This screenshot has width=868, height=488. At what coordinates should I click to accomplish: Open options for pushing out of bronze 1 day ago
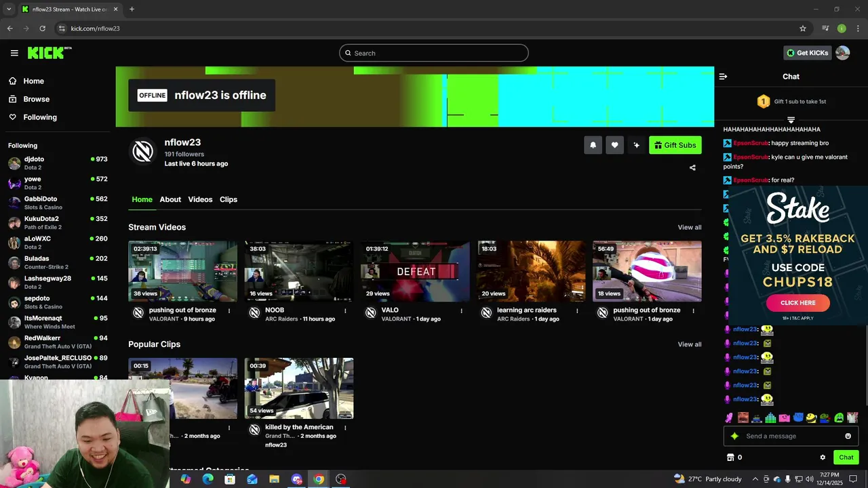coord(693,311)
